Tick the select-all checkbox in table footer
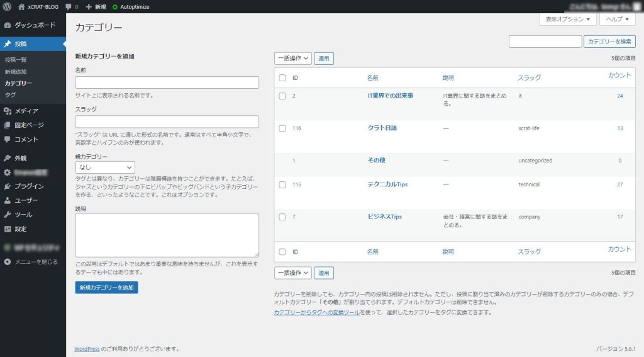The image size is (644, 357). pos(282,252)
